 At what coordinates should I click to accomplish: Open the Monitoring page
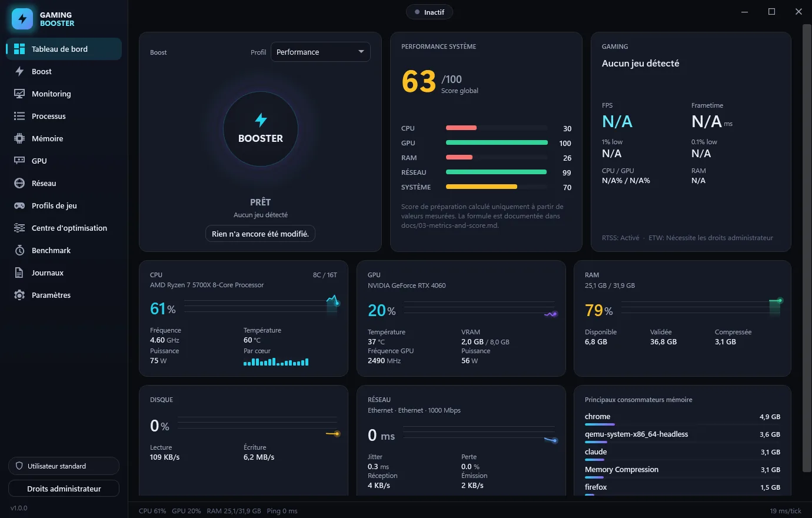coord(64,94)
